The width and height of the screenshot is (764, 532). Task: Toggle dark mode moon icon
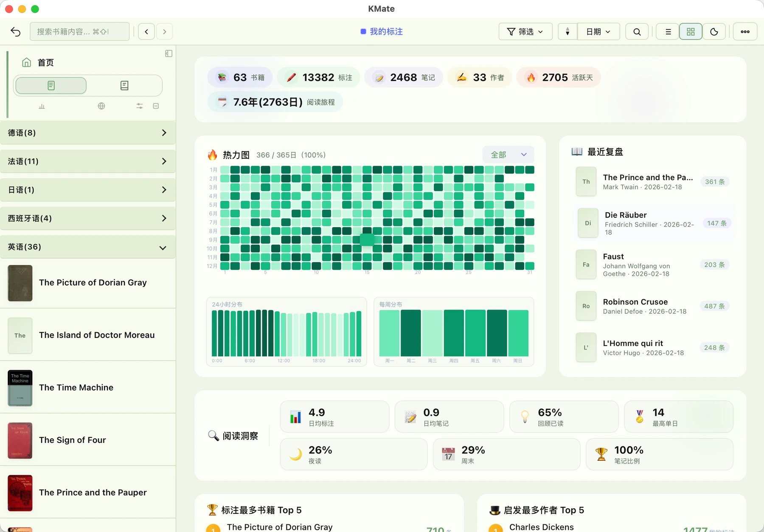coord(714,32)
